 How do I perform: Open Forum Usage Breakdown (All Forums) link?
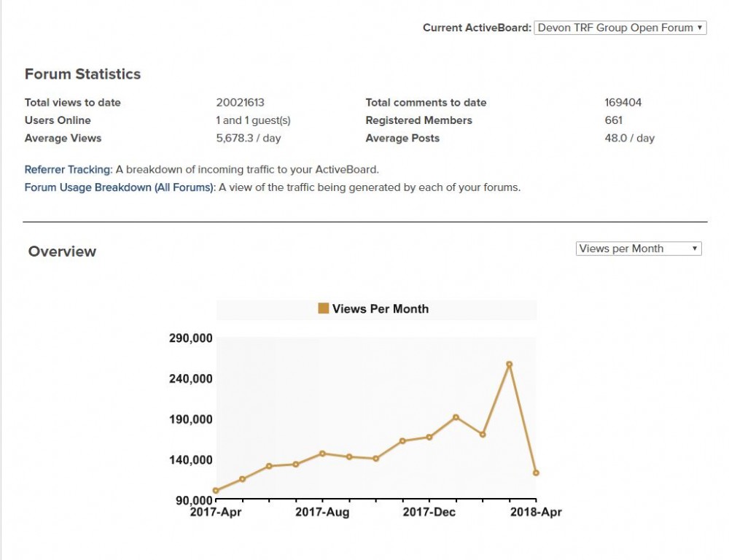(x=120, y=187)
